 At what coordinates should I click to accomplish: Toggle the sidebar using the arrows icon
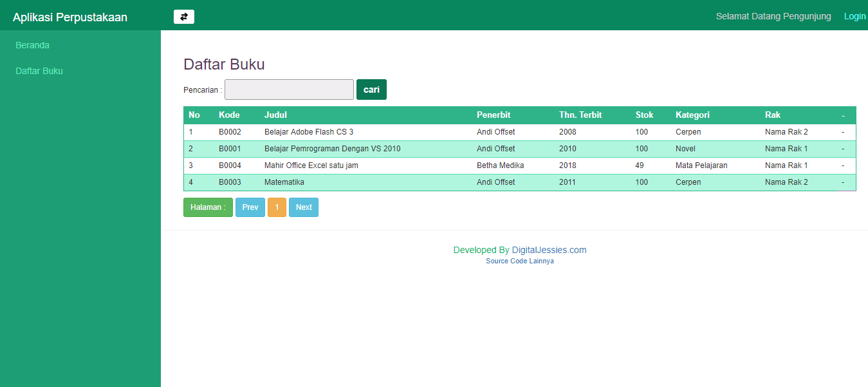[183, 16]
